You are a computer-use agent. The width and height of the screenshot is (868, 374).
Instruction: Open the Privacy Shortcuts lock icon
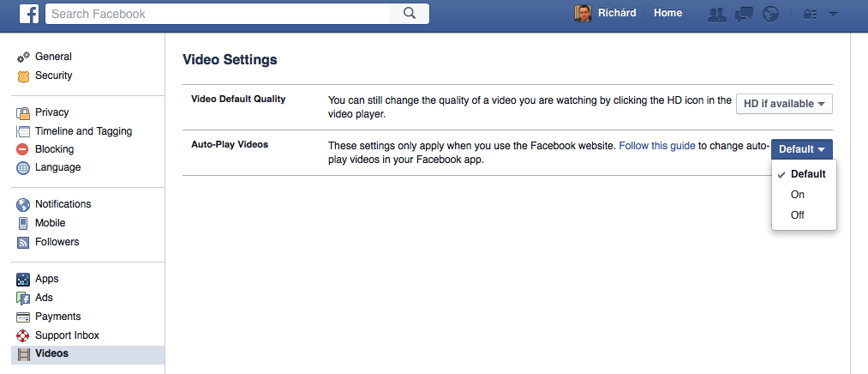point(807,14)
